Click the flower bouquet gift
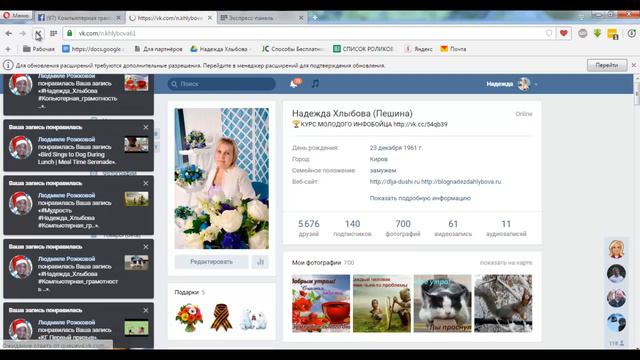This screenshot has height=360, width=640. [x=189, y=317]
